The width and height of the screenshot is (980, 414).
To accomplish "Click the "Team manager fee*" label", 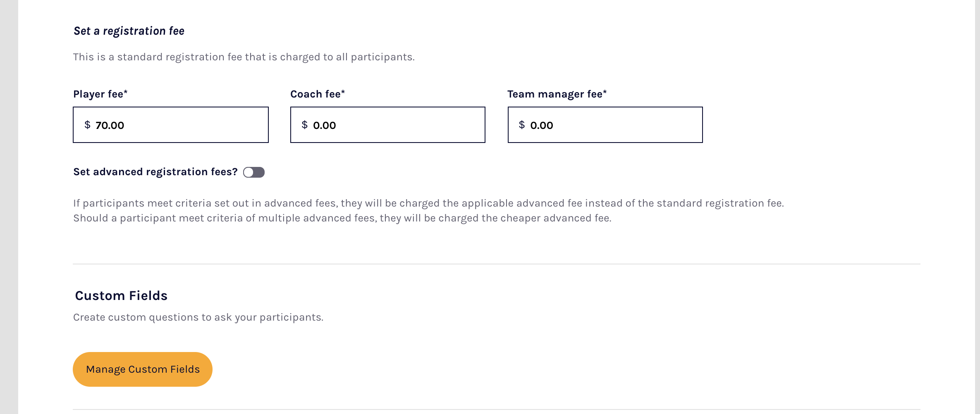I will point(557,94).
